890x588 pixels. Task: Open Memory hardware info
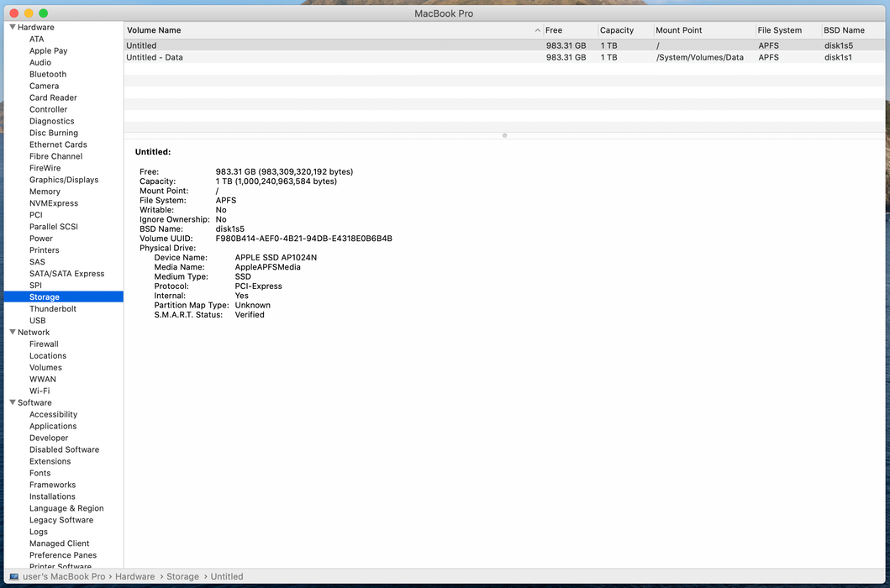[45, 192]
